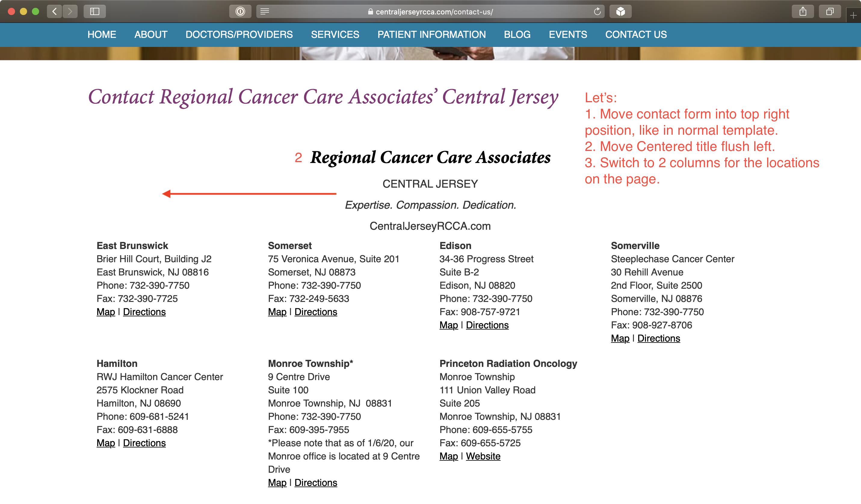The height and width of the screenshot is (504, 861).
Task: Open Princeton Radiation Oncology Website link
Action: point(483,456)
